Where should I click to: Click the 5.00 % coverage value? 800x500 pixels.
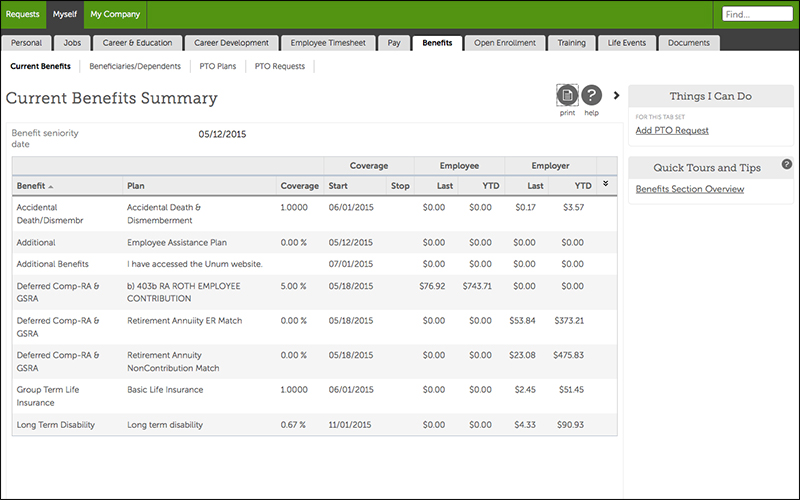(x=293, y=286)
